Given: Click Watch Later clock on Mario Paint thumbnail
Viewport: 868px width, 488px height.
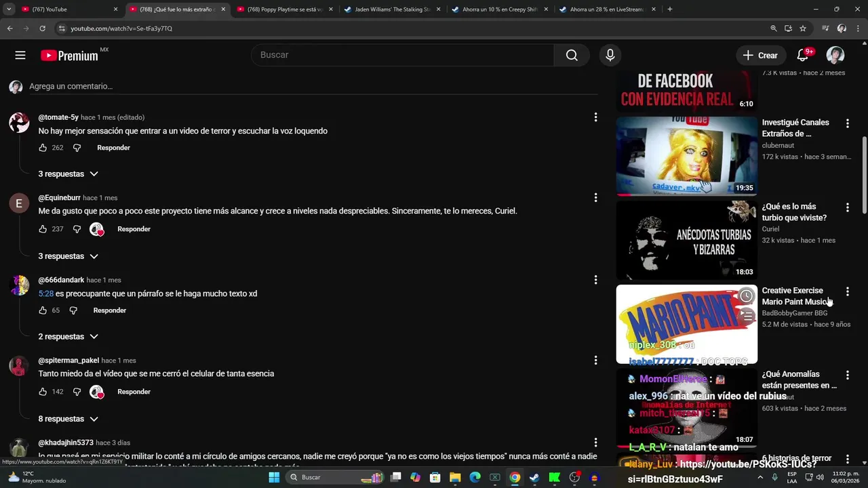Looking at the screenshot, I should (746, 296).
